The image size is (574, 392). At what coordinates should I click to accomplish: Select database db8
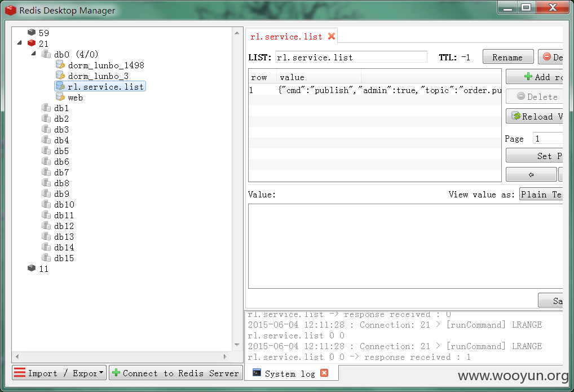tap(61, 183)
